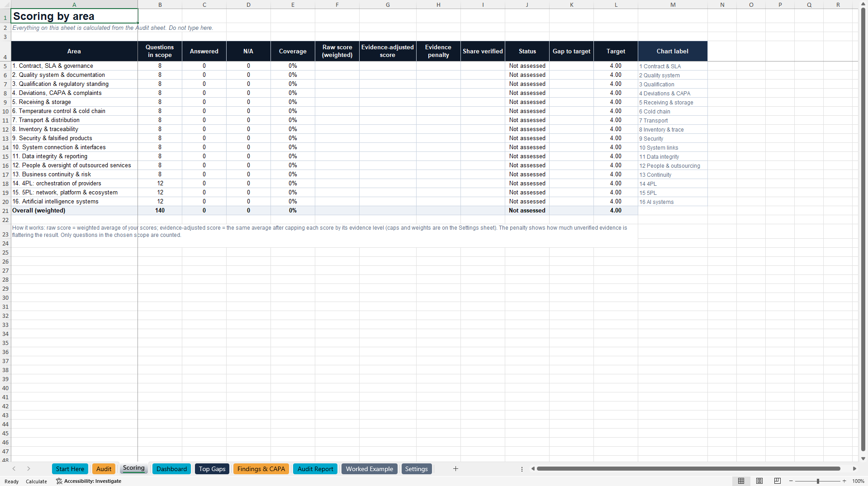Viewport: 868px width, 486px height.
Task: Click chart label '6 Cold chain'
Action: [673, 112]
